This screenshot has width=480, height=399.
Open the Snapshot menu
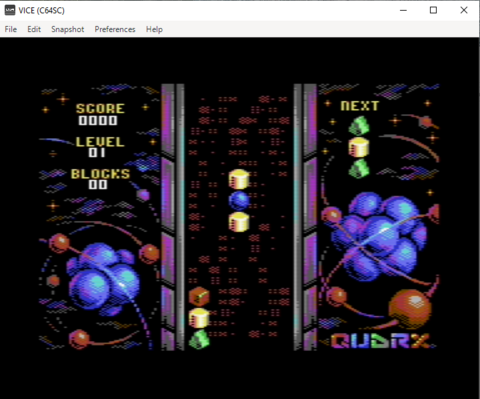pos(68,29)
